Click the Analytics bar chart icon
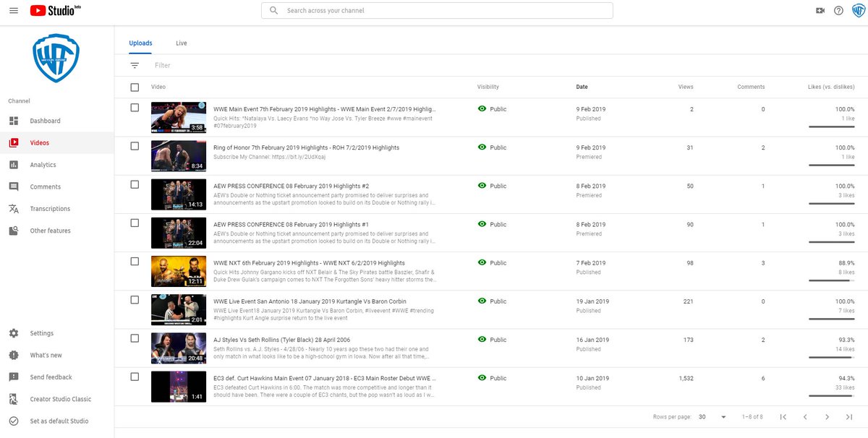This screenshot has width=868, height=438. point(14,165)
